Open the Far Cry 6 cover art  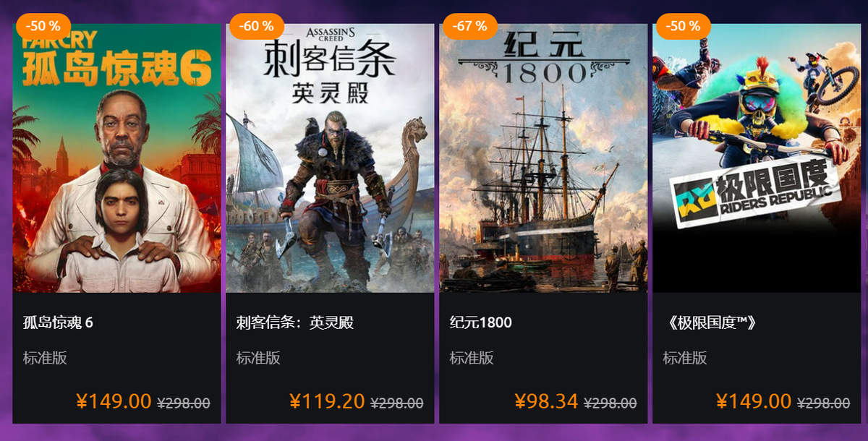(116, 158)
